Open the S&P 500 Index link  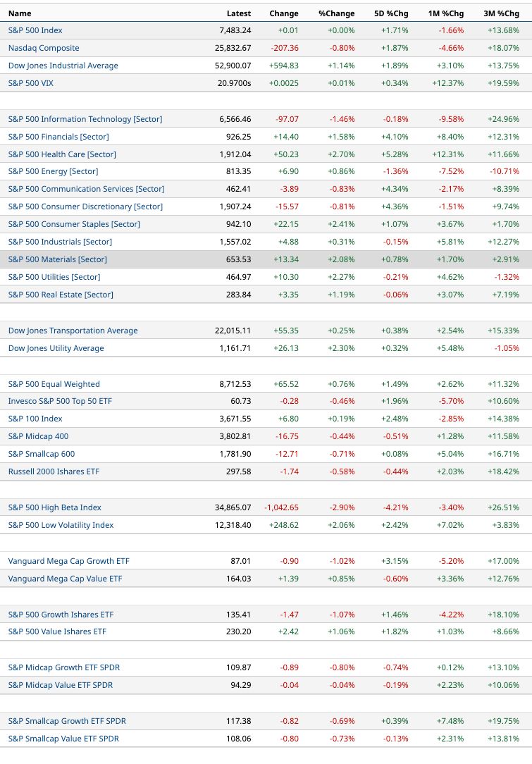tap(35, 30)
